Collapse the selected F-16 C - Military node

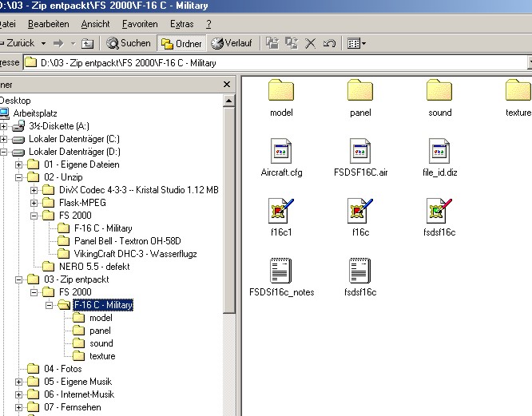tap(50, 305)
